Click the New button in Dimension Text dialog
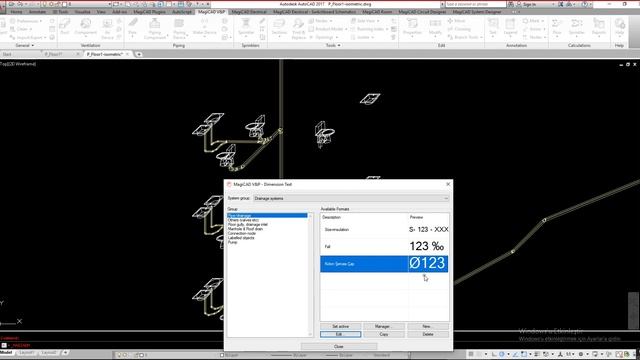The image size is (640, 360). pyautogui.click(x=427, y=326)
